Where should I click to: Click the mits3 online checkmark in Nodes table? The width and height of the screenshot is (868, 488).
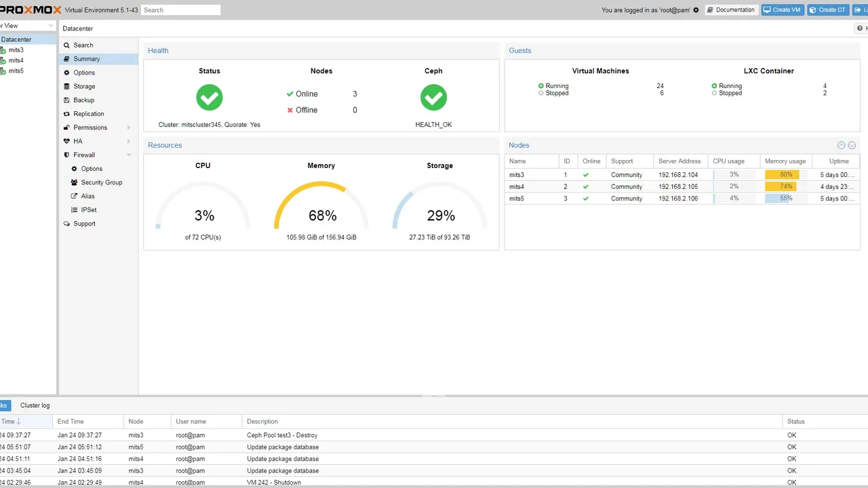coord(586,175)
